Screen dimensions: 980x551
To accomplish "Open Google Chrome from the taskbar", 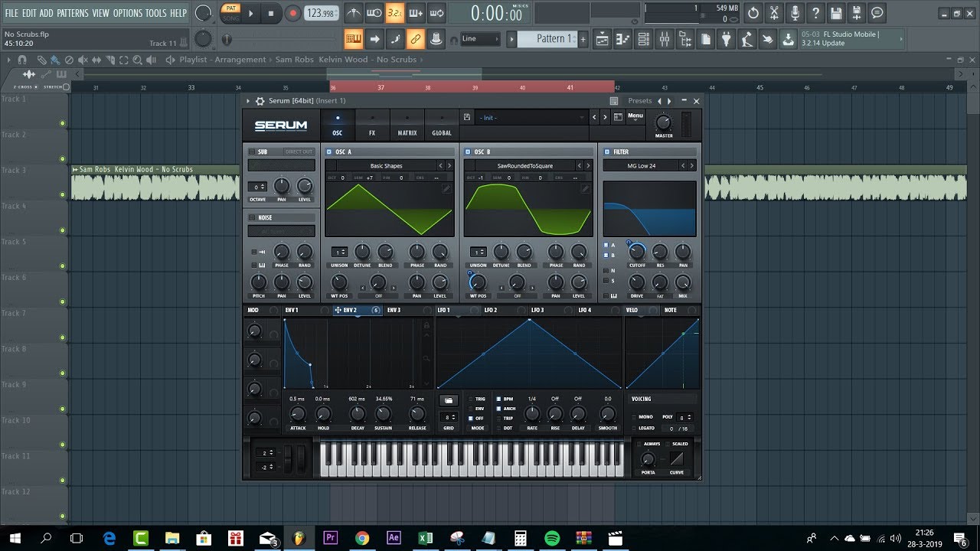I will tap(361, 538).
